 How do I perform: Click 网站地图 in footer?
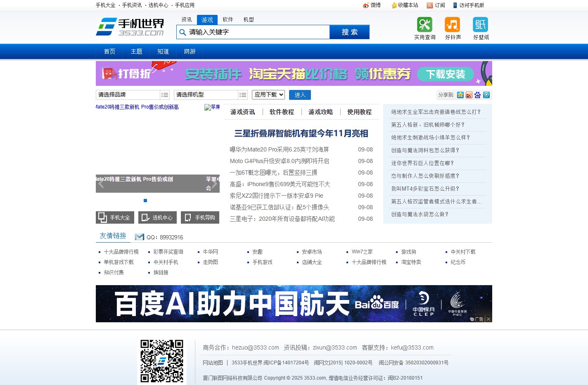click(x=213, y=363)
